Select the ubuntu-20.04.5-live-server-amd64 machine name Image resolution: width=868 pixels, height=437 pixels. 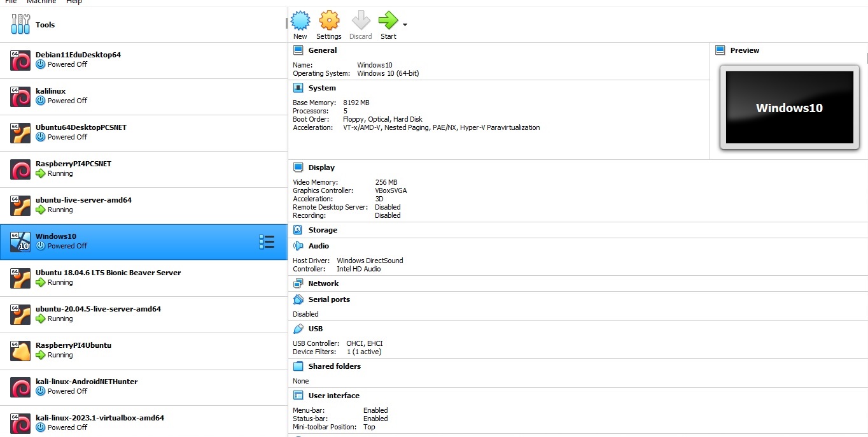99,309
